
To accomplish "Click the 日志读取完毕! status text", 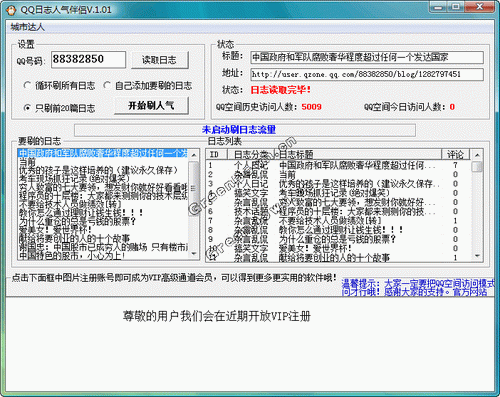I will pyautogui.click(x=280, y=90).
